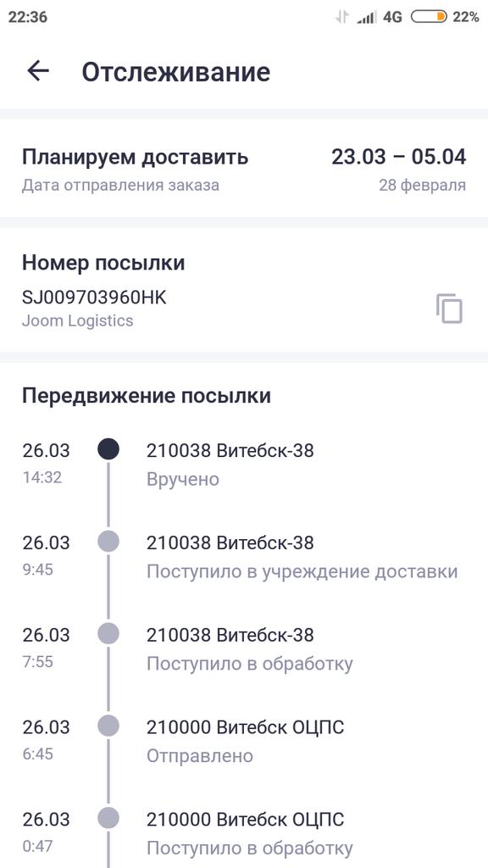Image resolution: width=488 pixels, height=868 pixels.
Task: Select the timeline dot at 0:47
Action: [x=108, y=818]
